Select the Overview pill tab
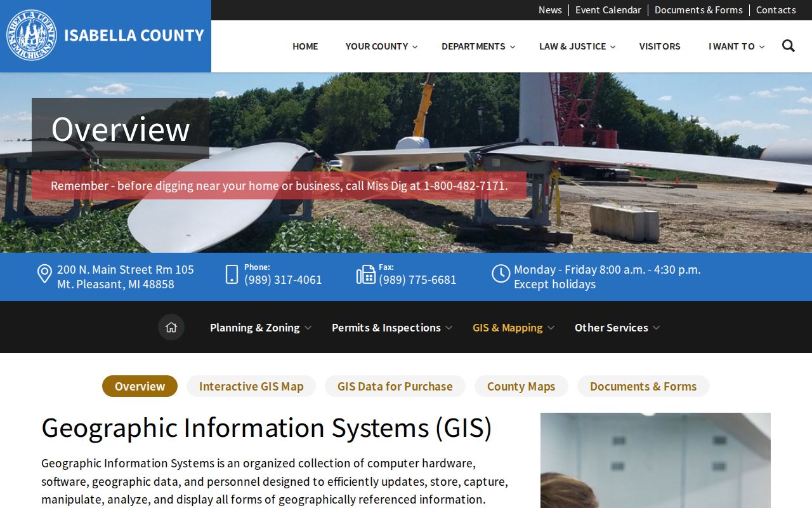The height and width of the screenshot is (508, 812). (140, 386)
